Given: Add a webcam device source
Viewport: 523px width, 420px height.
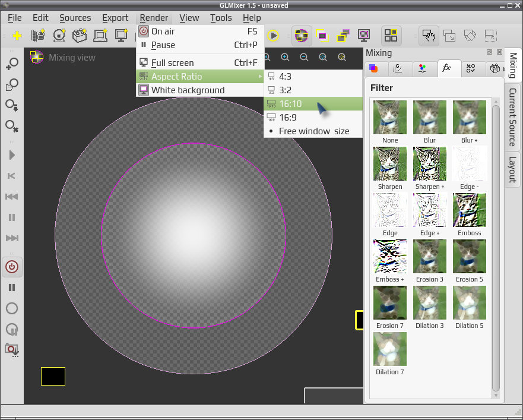Looking at the screenshot, I should click(x=59, y=36).
